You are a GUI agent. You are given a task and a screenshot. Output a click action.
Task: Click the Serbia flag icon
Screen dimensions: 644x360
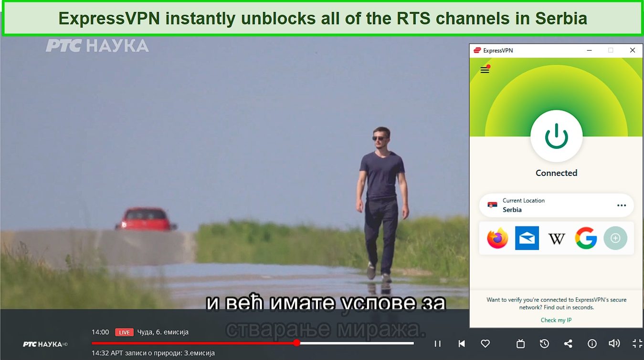[x=492, y=206]
